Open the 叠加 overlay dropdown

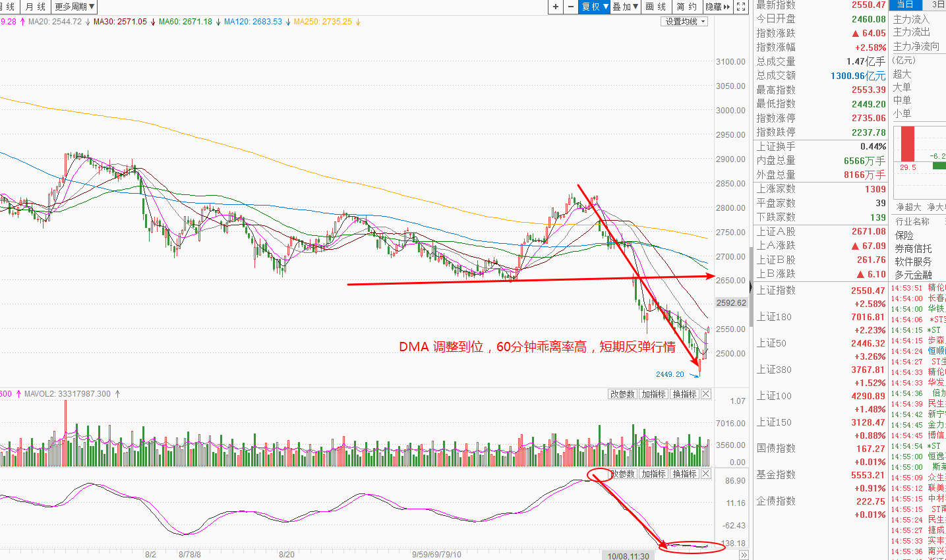tap(626, 7)
